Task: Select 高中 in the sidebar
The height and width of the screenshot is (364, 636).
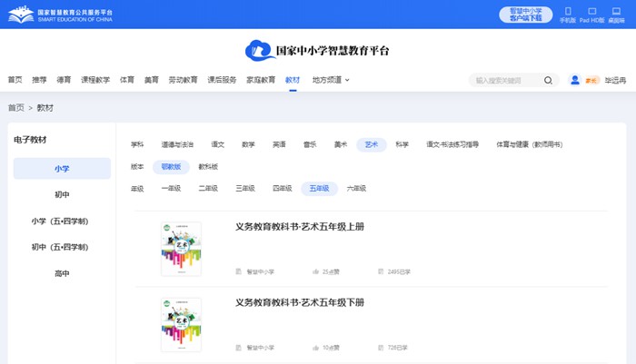Action: click(62, 273)
